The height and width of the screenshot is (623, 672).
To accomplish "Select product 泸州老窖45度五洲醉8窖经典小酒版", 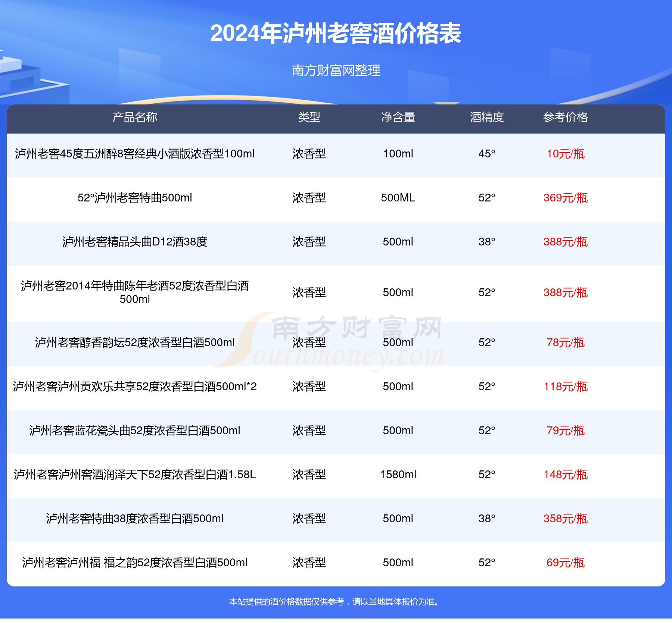I will [135, 154].
